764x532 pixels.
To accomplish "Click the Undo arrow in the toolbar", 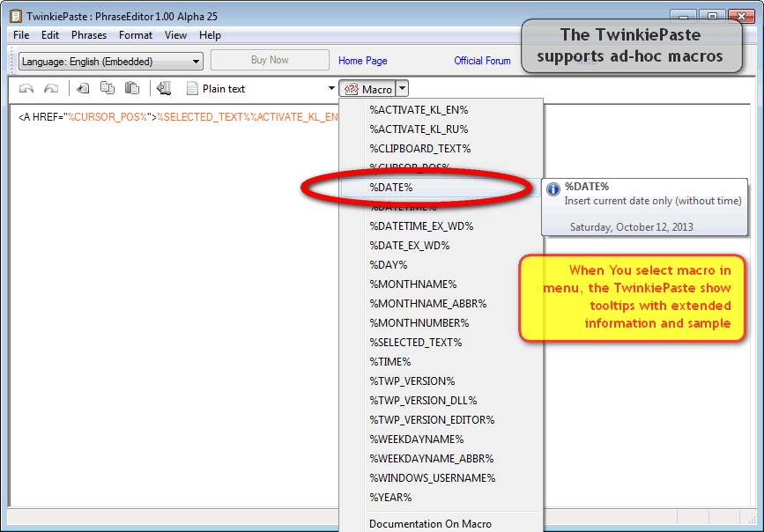I will [26, 89].
